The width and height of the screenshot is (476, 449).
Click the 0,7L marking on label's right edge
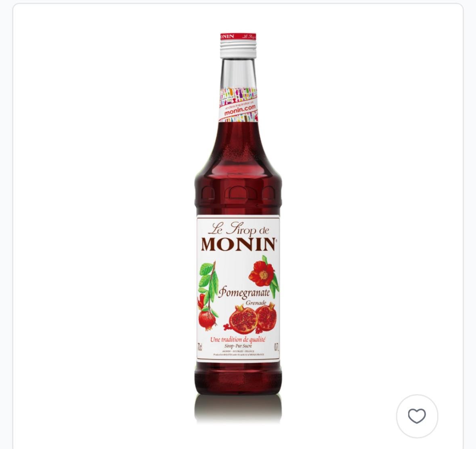pyautogui.click(x=276, y=347)
